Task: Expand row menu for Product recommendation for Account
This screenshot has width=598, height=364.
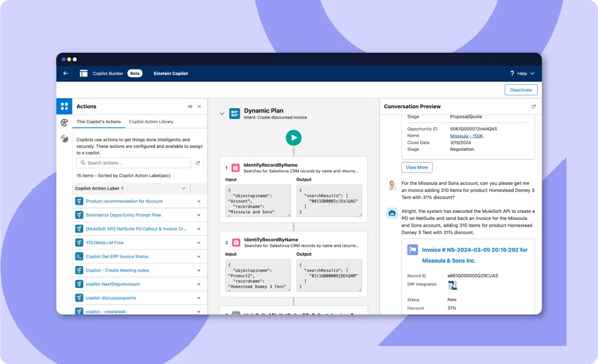Action: 199,202
